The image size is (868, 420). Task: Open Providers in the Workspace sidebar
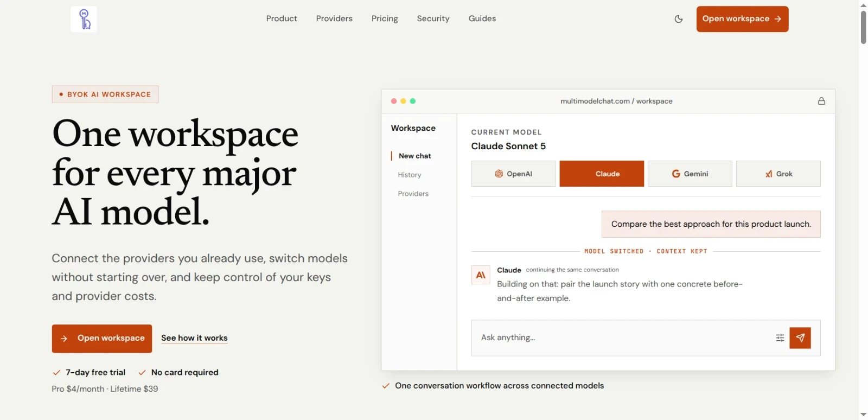413,194
